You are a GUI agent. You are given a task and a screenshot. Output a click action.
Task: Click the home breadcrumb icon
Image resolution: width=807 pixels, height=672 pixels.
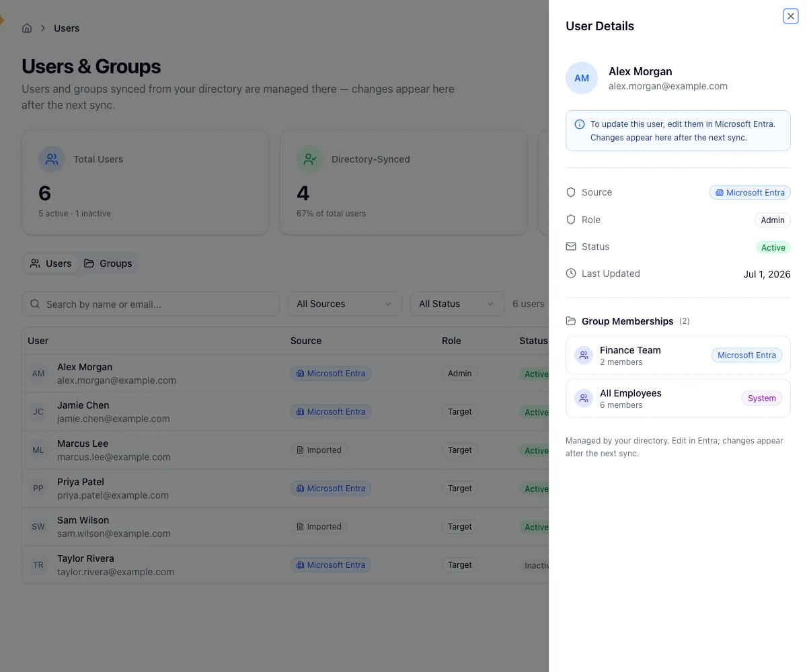point(27,28)
